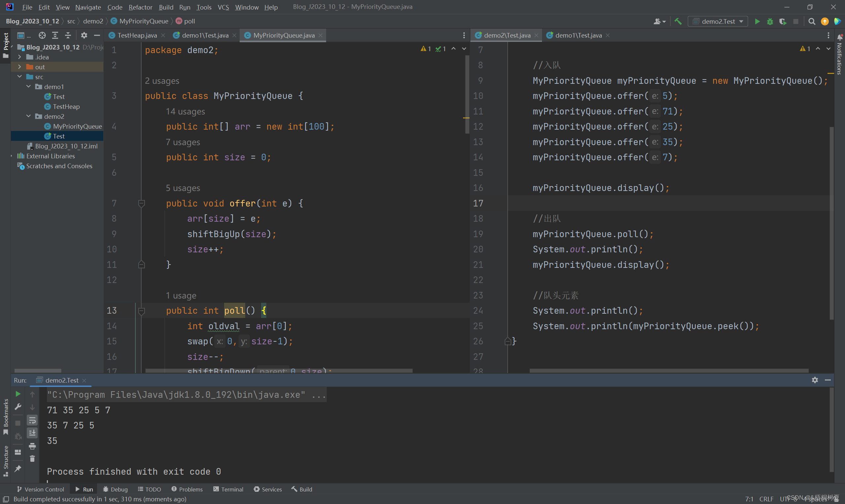Expand the .idea folder

(x=19, y=57)
